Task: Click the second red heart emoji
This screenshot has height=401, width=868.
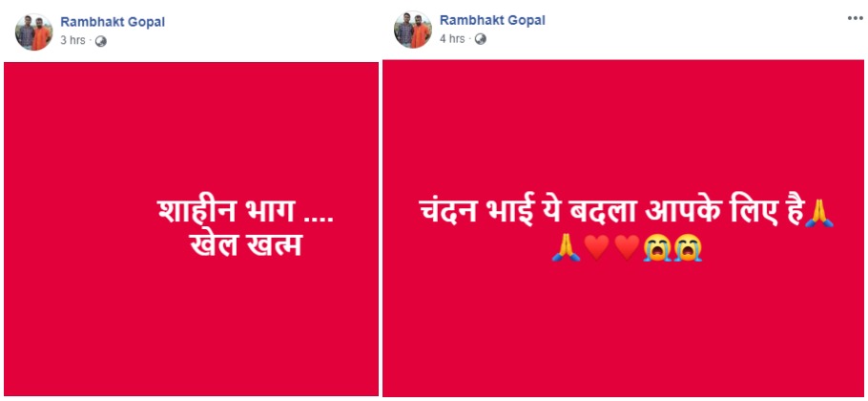Action: pyautogui.click(x=627, y=248)
